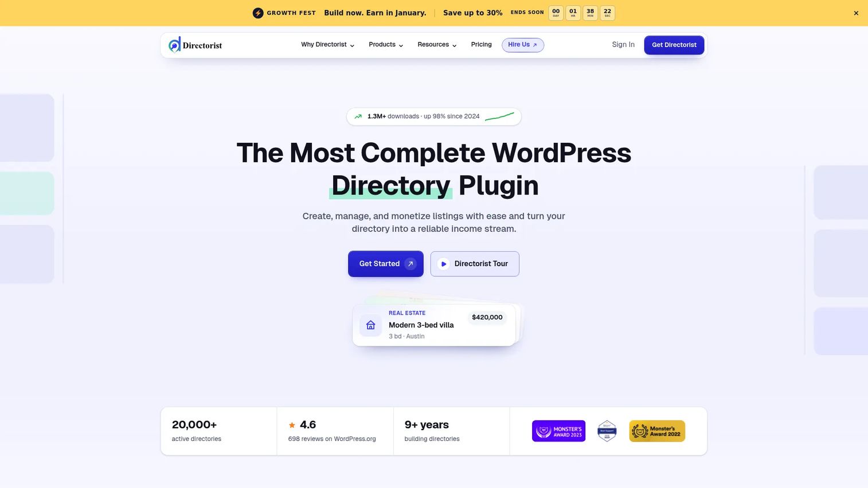Click 'Build now. Earn in January.' text

[375, 13]
